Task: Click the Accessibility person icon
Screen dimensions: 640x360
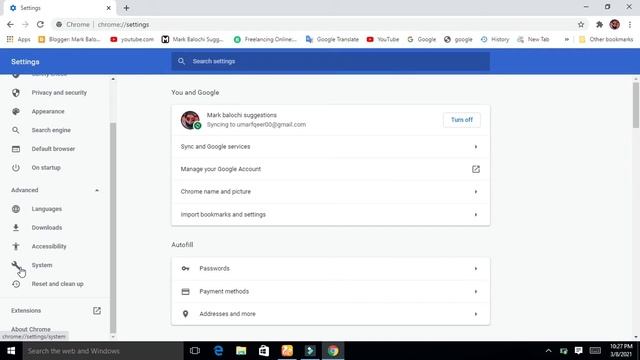Action: [16, 247]
